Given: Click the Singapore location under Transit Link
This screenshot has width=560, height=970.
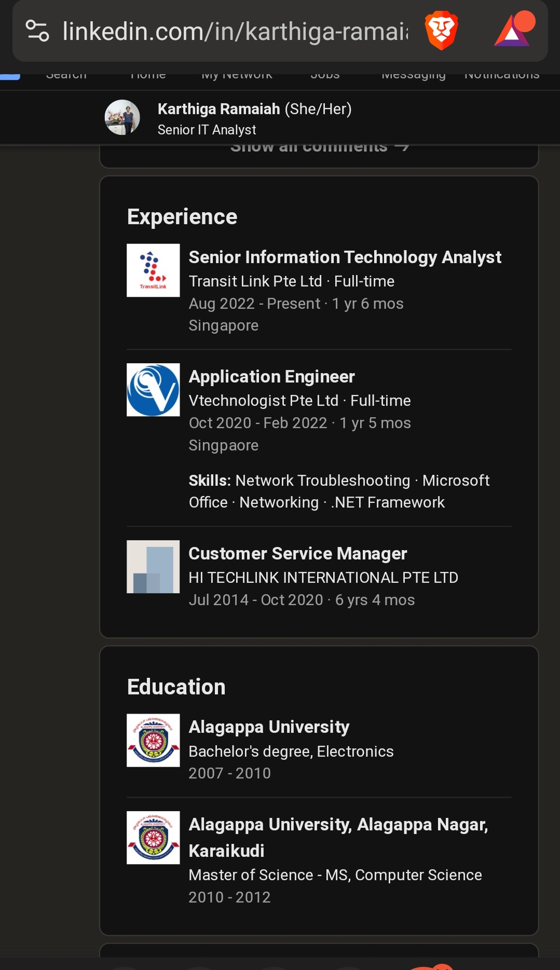Looking at the screenshot, I should pyautogui.click(x=223, y=325).
